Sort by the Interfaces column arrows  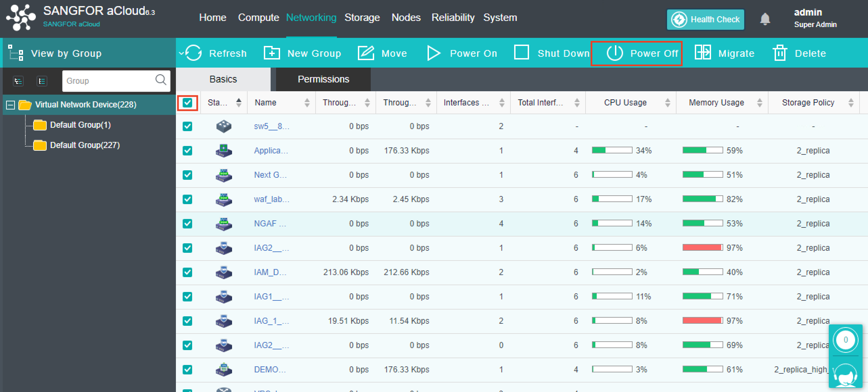point(502,103)
